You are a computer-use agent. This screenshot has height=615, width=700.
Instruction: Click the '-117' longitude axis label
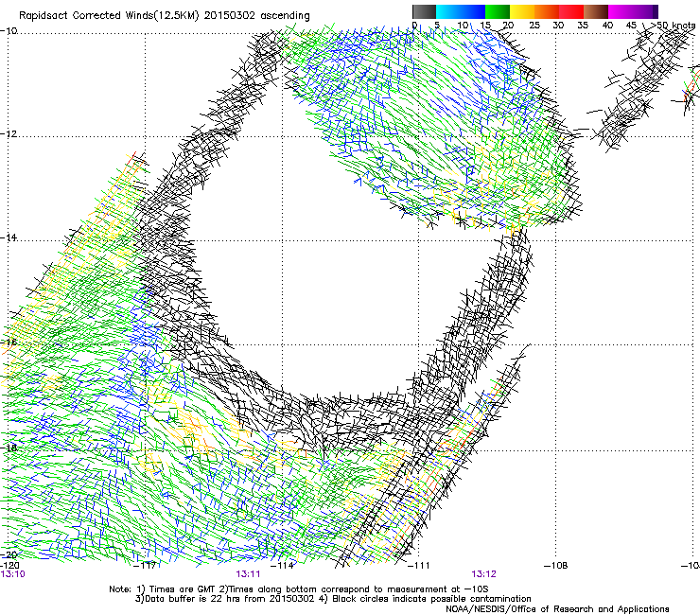coord(145,566)
